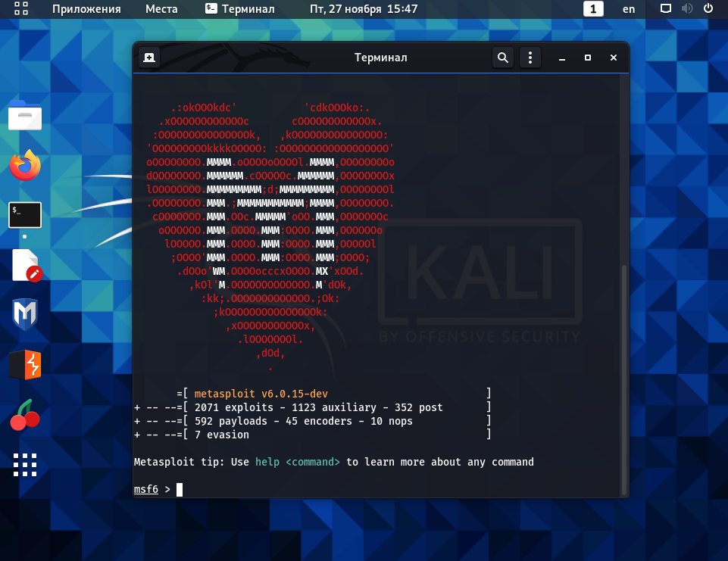The image size is (728, 561).
Task: Click the display/network status icon
Action: click(665, 8)
